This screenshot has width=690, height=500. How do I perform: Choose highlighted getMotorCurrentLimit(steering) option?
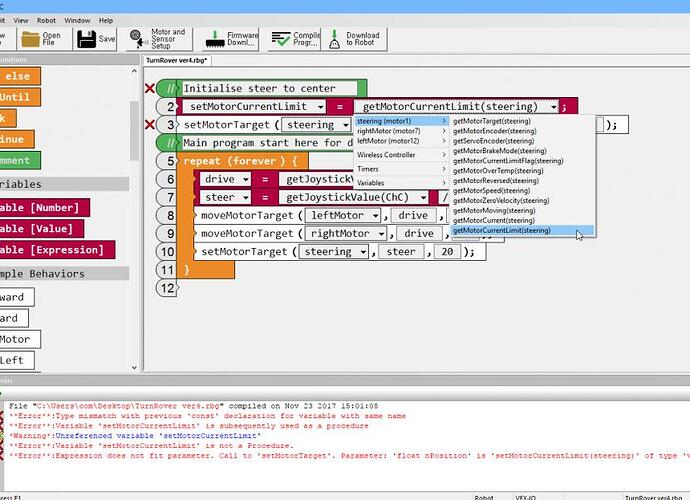pyautogui.click(x=522, y=230)
